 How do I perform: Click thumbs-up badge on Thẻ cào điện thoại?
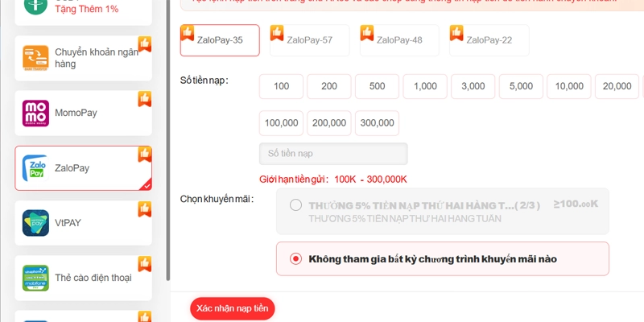(145, 264)
